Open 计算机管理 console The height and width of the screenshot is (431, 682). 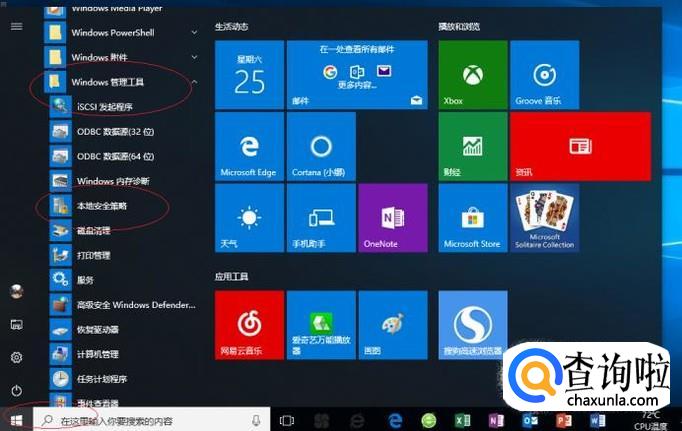click(x=123, y=354)
